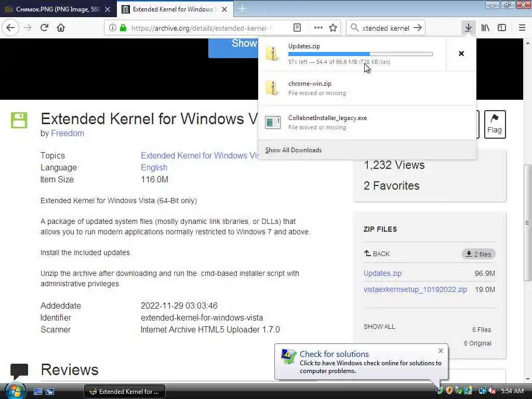
Task: Click the search text field
Action: [x=386, y=28]
